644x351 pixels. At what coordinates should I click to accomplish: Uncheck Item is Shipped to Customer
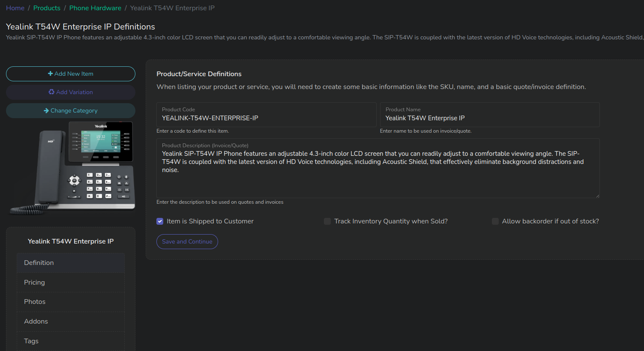pos(160,221)
